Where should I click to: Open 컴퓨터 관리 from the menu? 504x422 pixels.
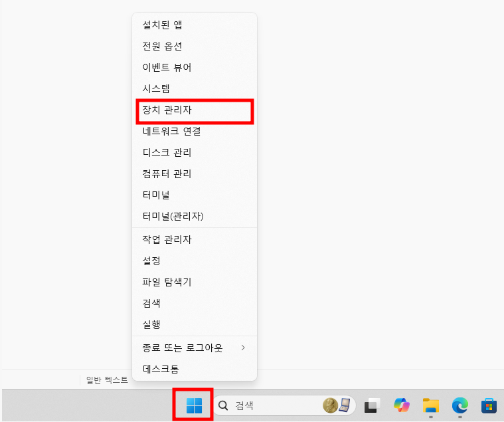click(x=194, y=174)
